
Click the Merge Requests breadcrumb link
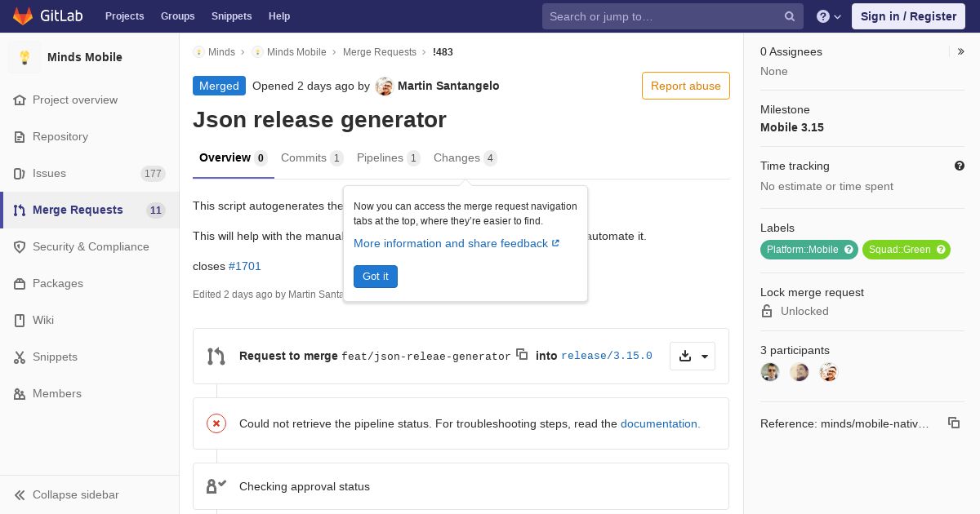click(380, 51)
